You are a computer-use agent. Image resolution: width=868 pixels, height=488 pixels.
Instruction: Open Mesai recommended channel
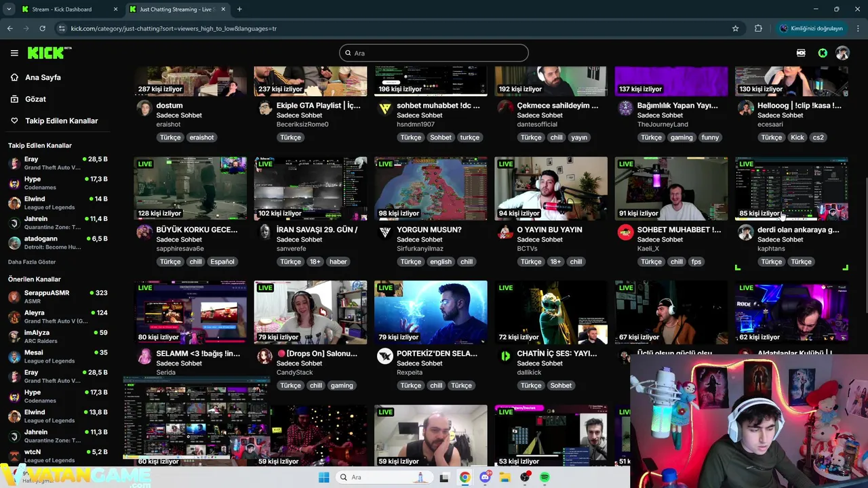pyautogui.click(x=58, y=357)
